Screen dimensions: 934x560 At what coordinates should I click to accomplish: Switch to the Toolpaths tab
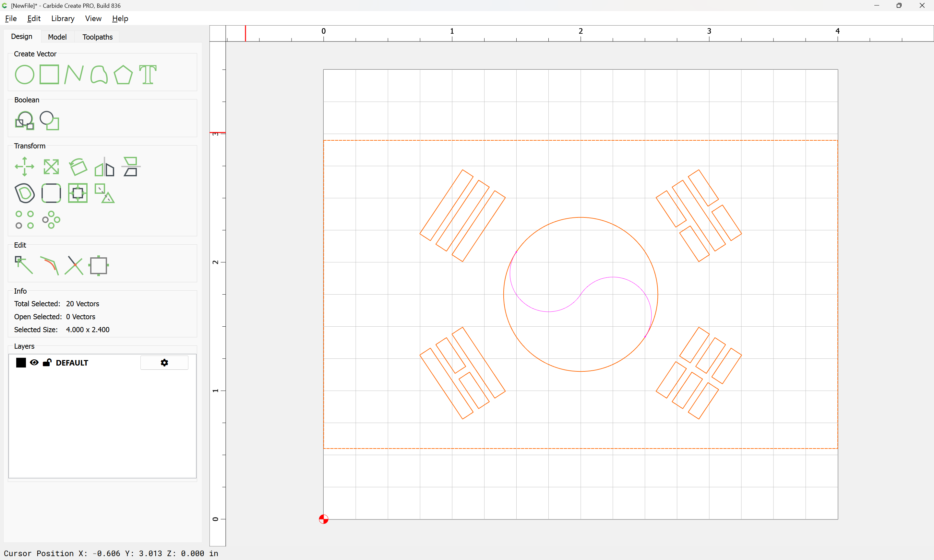tap(97, 37)
